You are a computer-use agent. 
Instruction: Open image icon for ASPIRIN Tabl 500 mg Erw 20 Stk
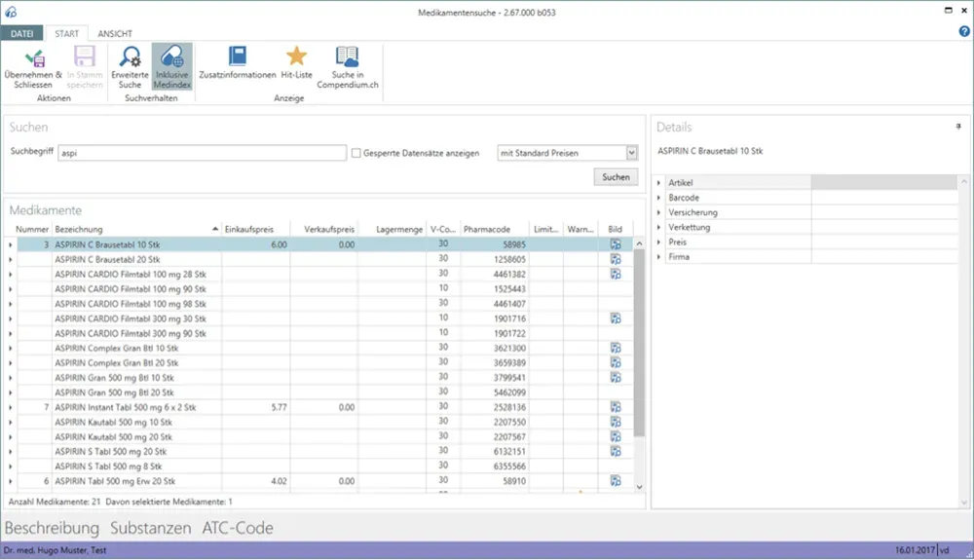(x=615, y=481)
